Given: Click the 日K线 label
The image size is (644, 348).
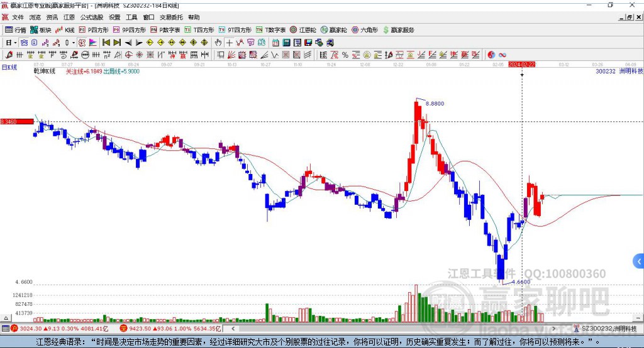Looking at the screenshot, I should (9, 67).
